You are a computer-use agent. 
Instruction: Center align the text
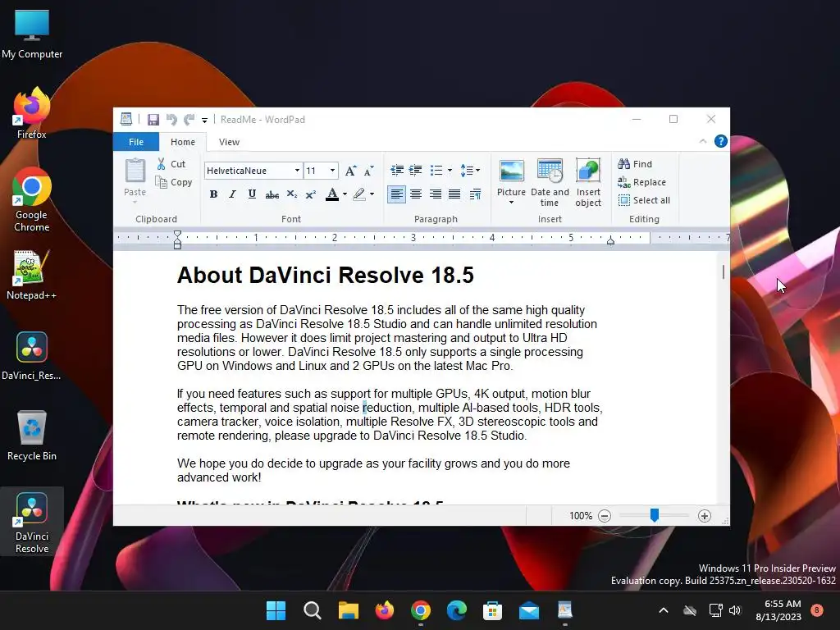(x=416, y=194)
